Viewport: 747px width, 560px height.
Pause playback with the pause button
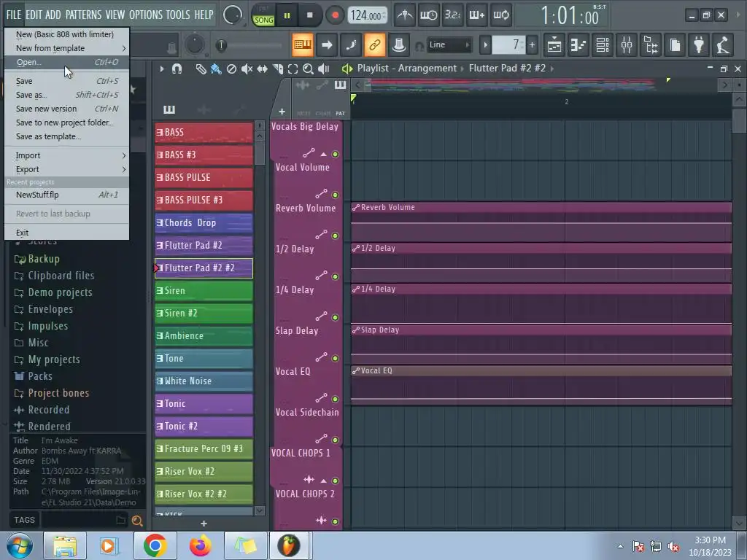click(287, 15)
